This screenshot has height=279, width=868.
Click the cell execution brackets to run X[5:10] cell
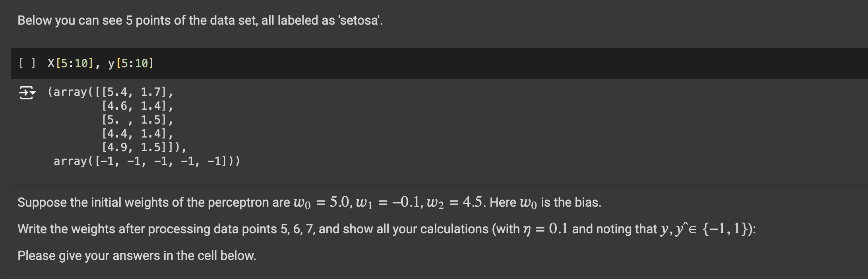pyautogui.click(x=26, y=62)
